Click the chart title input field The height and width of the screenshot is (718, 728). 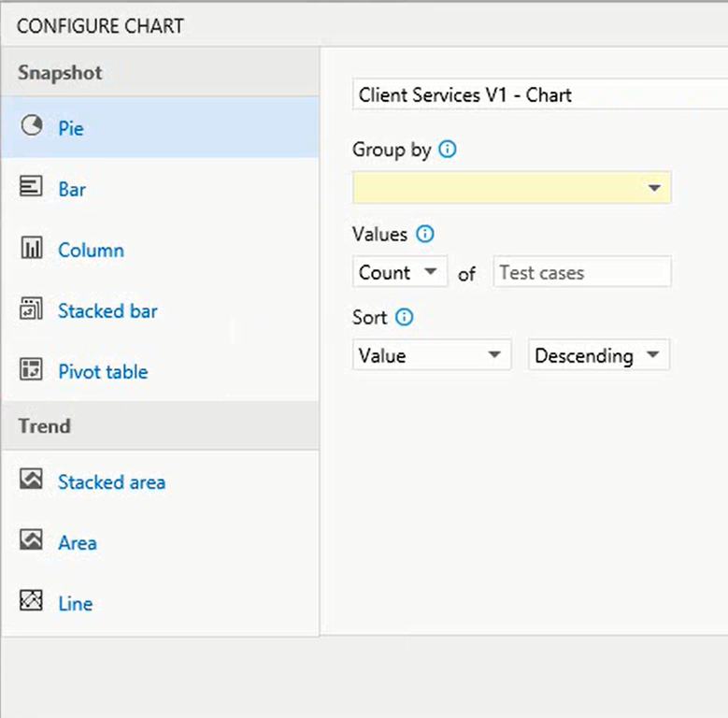(x=540, y=94)
